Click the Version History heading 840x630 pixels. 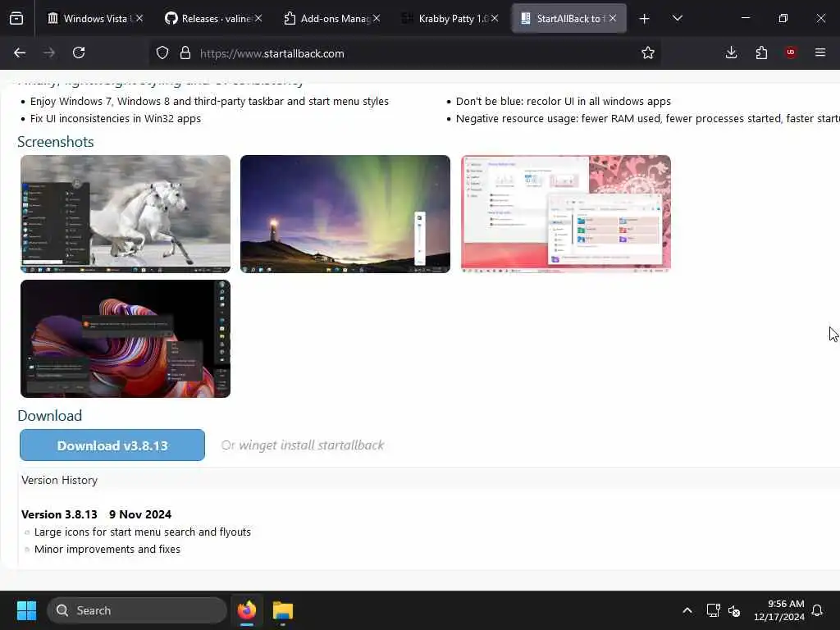[x=59, y=481]
